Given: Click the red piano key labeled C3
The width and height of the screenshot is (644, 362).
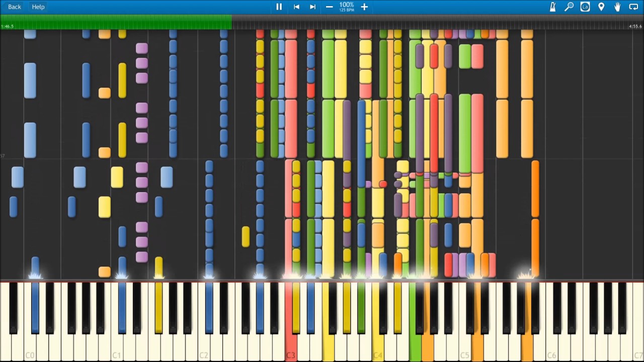Looking at the screenshot, I should tap(290, 322).
